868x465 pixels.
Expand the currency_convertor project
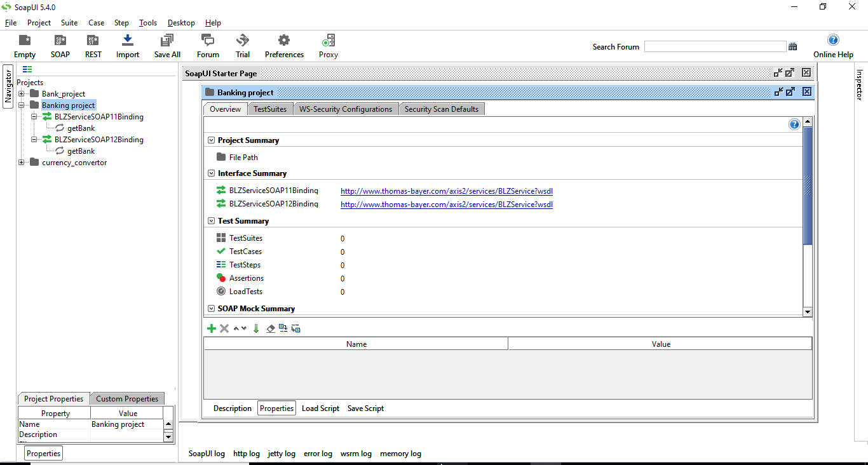coord(21,162)
